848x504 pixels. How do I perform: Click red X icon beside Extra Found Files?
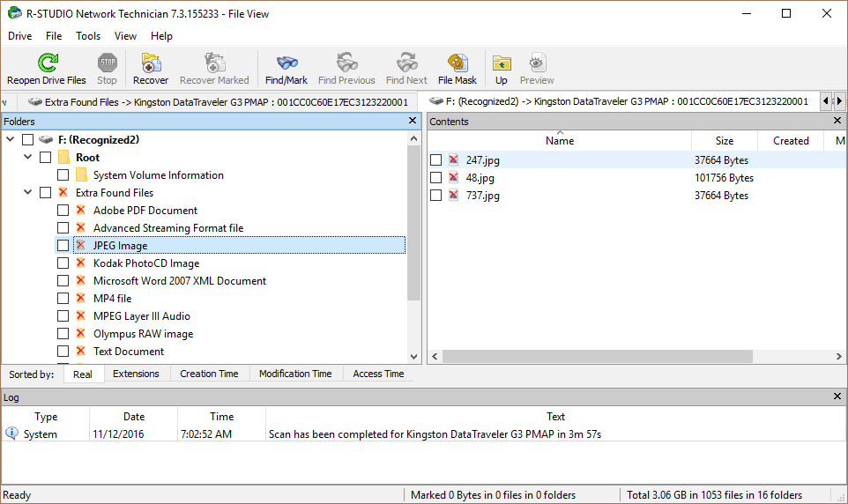[x=63, y=192]
